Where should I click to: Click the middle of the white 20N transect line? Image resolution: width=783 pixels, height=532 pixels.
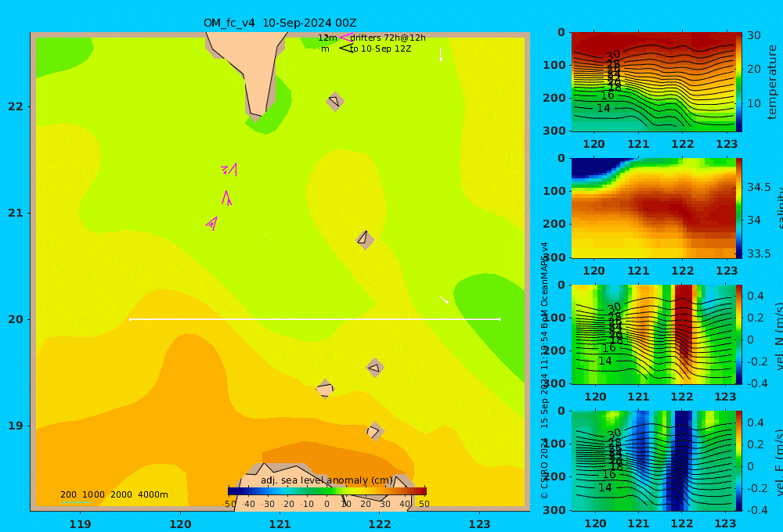pos(315,319)
